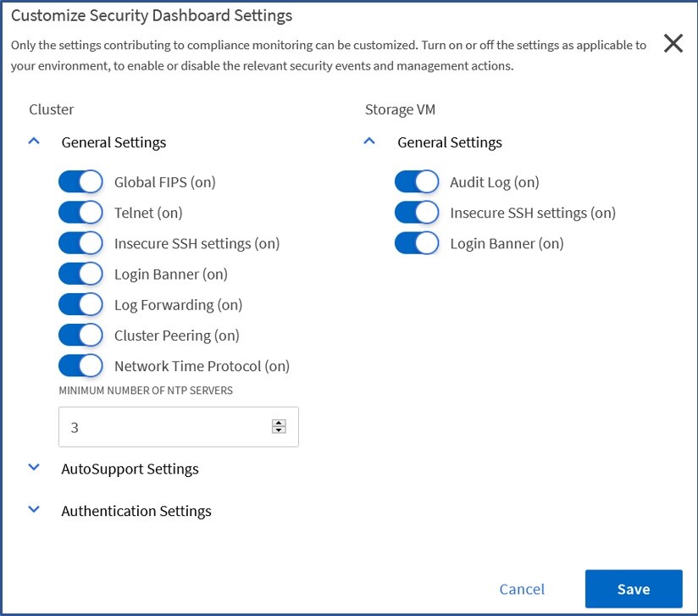This screenshot has width=698, height=616.
Task: Decrease NTP servers with down stepper arrow
Action: pyautogui.click(x=279, y=431)
